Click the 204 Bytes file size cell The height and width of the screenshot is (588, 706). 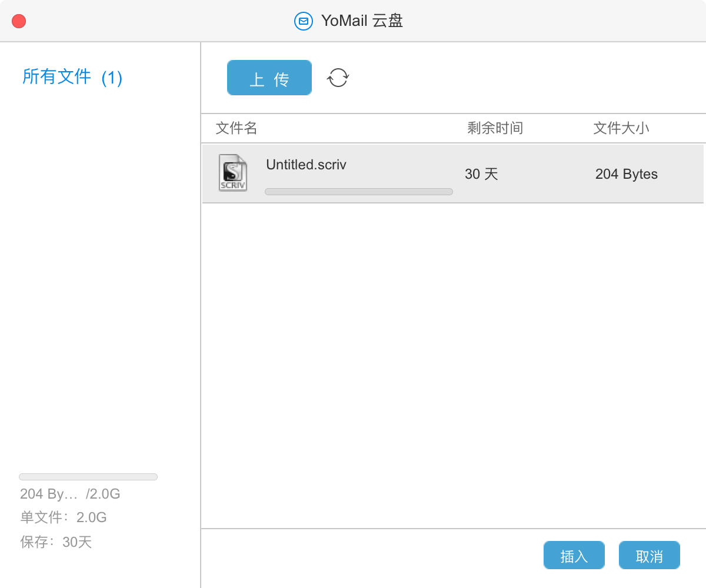point(626,174)
